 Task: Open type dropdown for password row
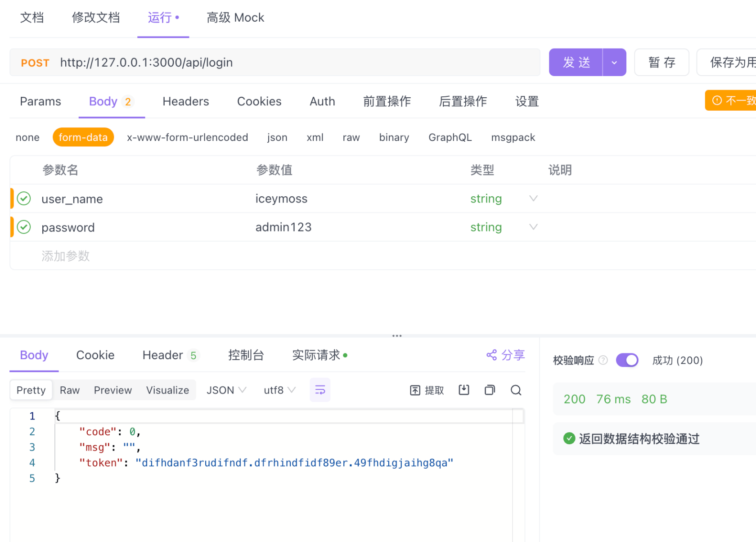click(x=533, y=227)
